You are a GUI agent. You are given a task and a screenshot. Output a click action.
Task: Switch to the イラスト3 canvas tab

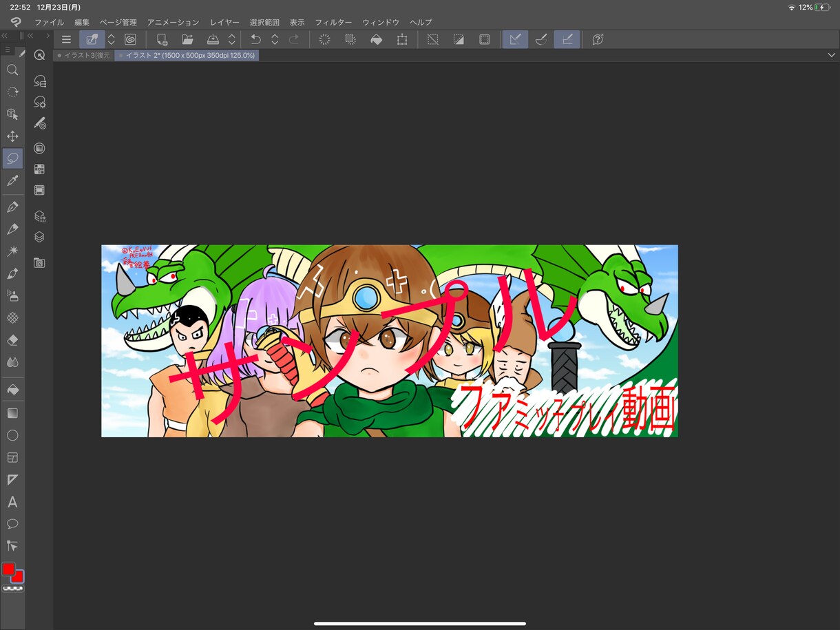(x=84, y=55)
